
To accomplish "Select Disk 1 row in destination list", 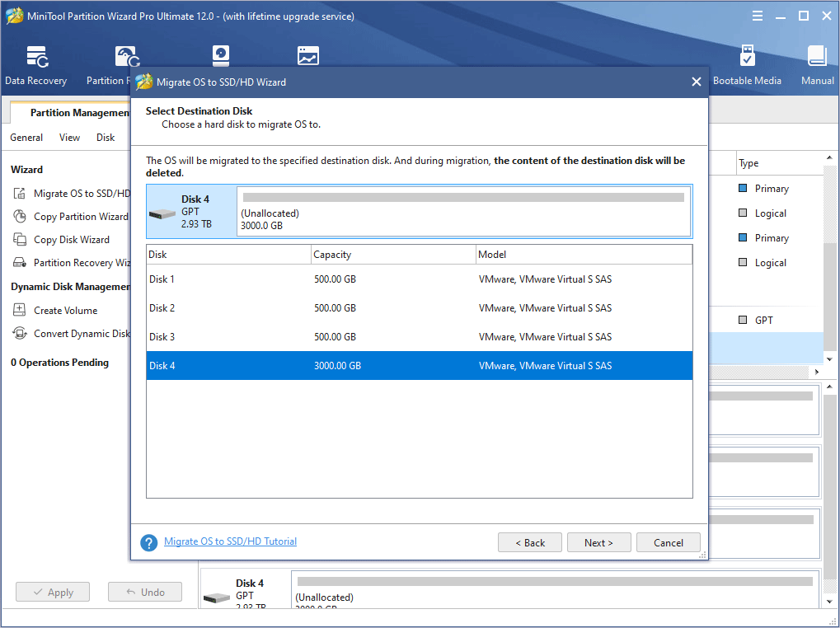I will coord(420,279).
